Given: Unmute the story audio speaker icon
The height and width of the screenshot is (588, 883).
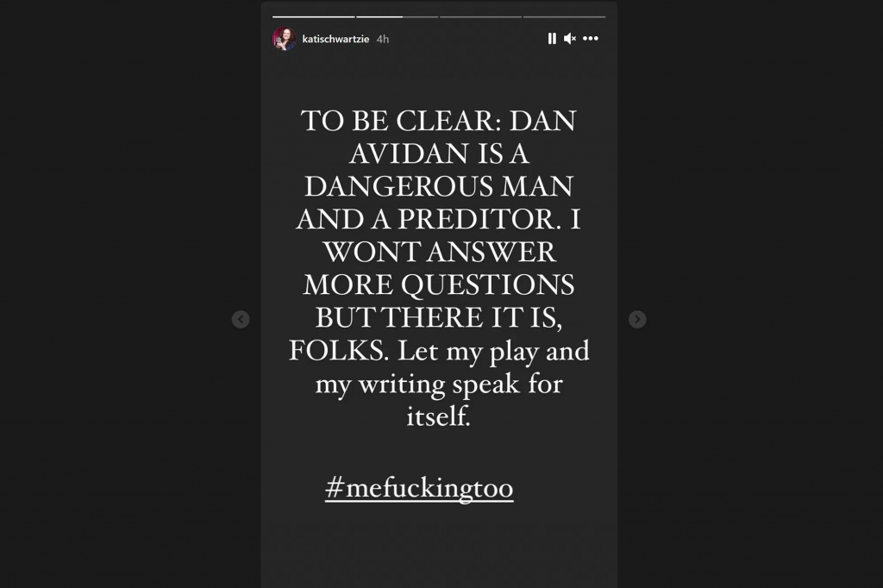Looking at the screenshot, I should [x=570, y=38].
